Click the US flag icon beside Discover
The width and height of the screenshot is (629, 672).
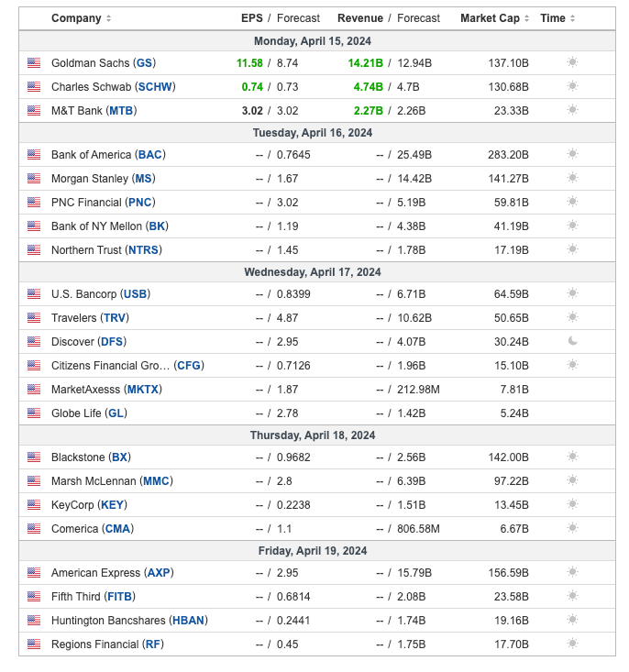coord(34,342)
